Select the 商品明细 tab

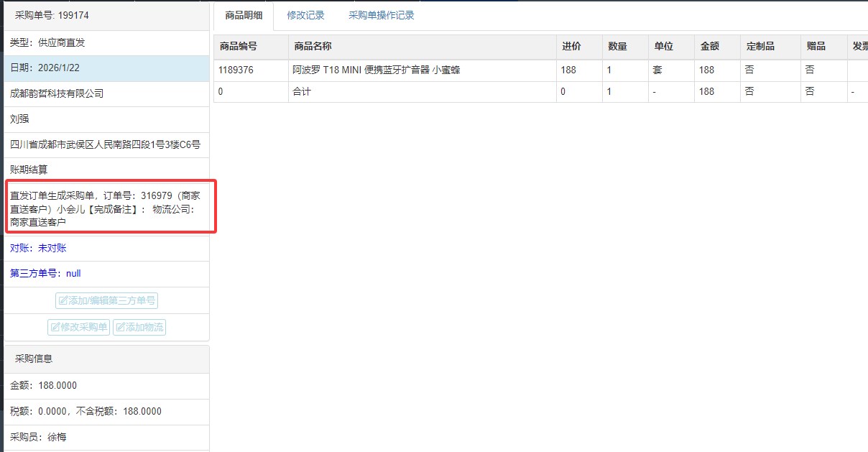[244, 15]
